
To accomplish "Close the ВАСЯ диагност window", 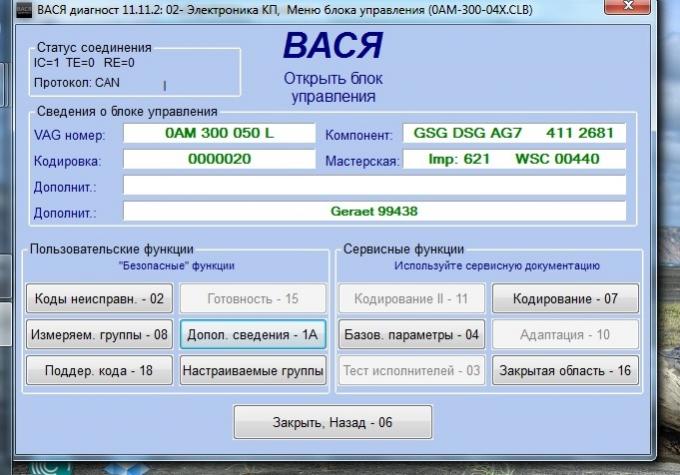I will point(627,6).
